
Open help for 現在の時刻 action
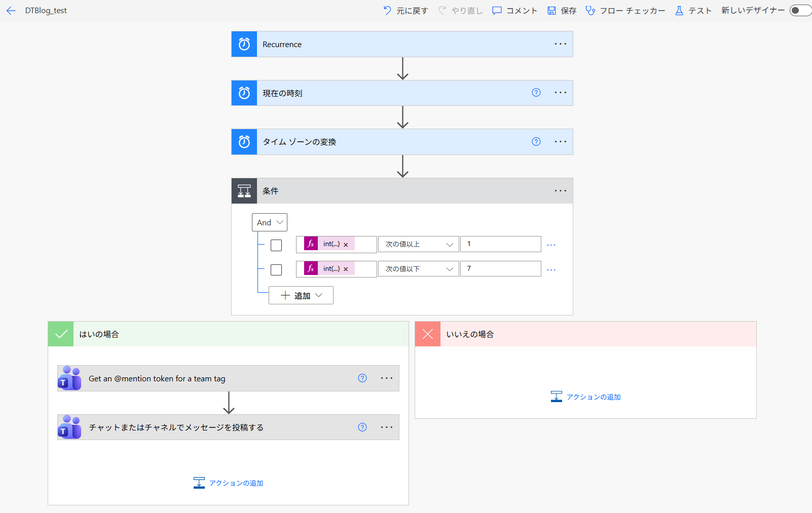536,93
